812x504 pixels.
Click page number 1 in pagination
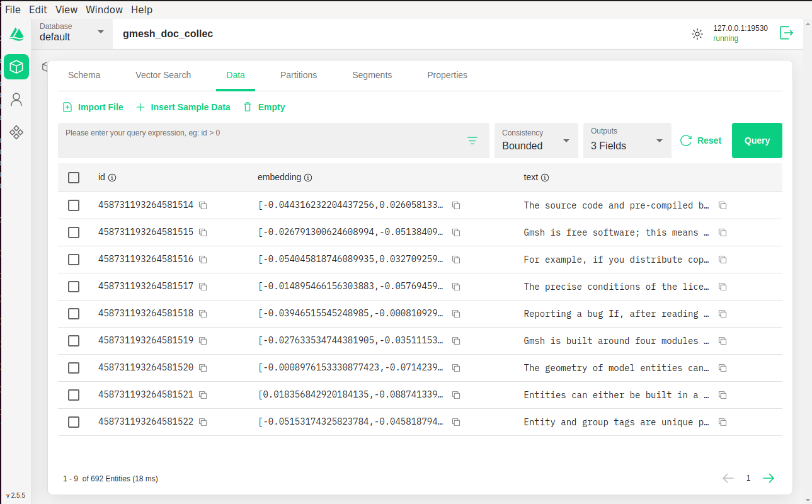(x=748, y=478)
